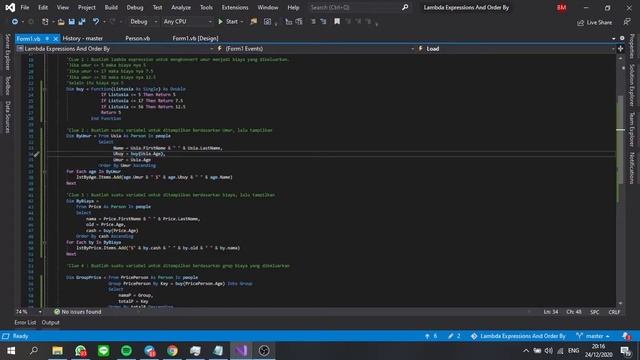Open the Any CPU platform dropdown

[x=187, y=22]
